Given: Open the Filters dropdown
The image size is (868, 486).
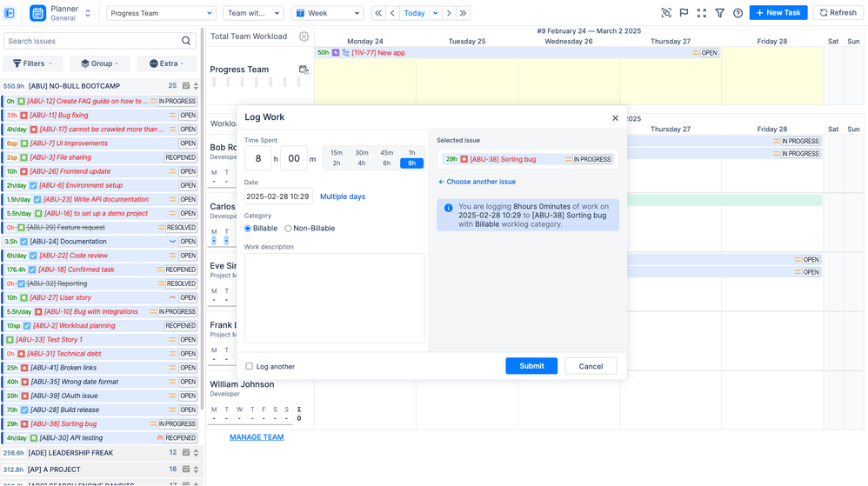Looking at the screenshot, I should pyautogui.click(x=33, y=63).
